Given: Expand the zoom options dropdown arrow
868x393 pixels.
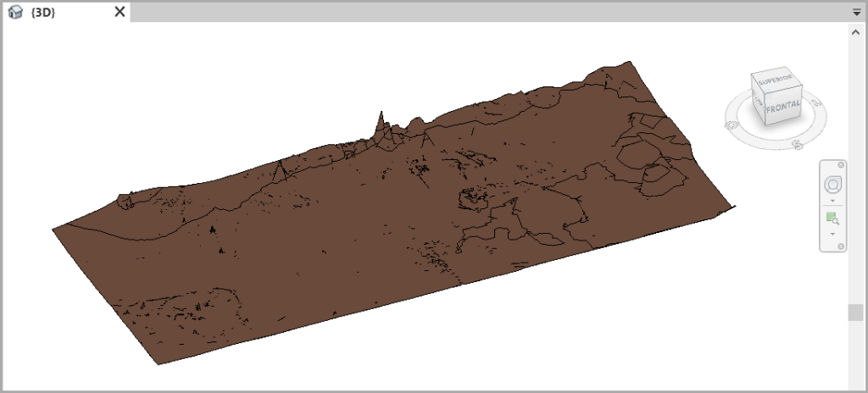Looking at the screenshot, I should click(832, 233).
